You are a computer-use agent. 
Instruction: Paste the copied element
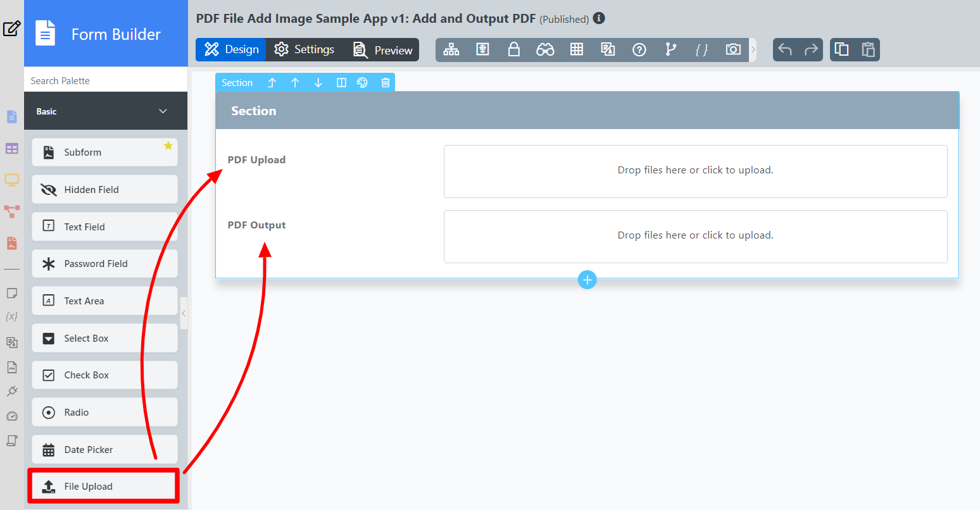[x=868, y=49]
